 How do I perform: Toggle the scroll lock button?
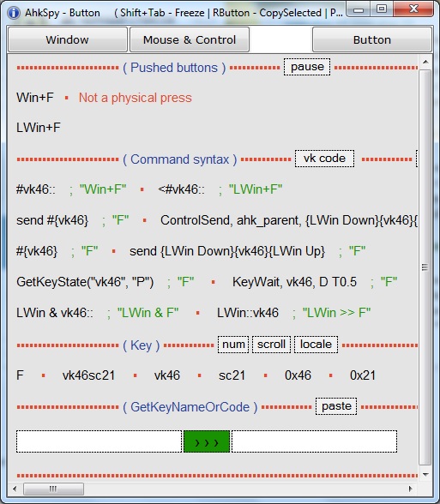(271, 345)
